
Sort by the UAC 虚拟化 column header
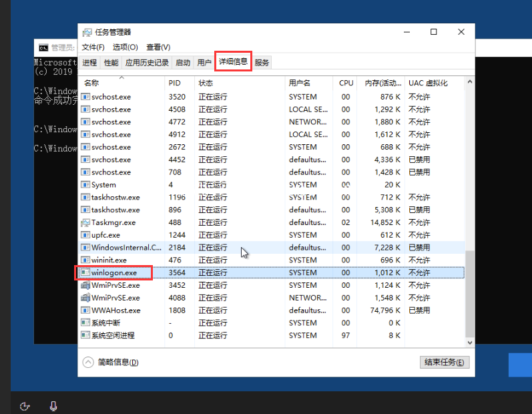point(435,83)
